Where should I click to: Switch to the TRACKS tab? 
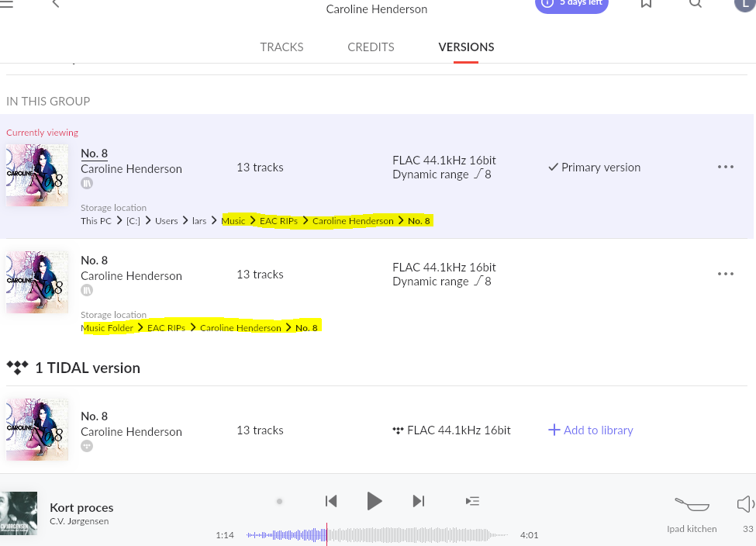click(281, 47)
